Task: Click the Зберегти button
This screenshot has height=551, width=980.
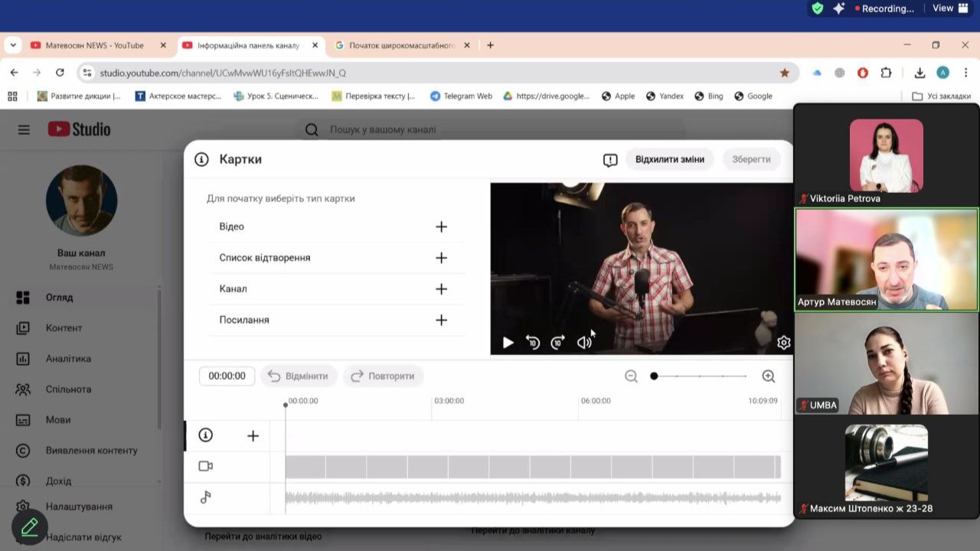Action: click(751, 159)
